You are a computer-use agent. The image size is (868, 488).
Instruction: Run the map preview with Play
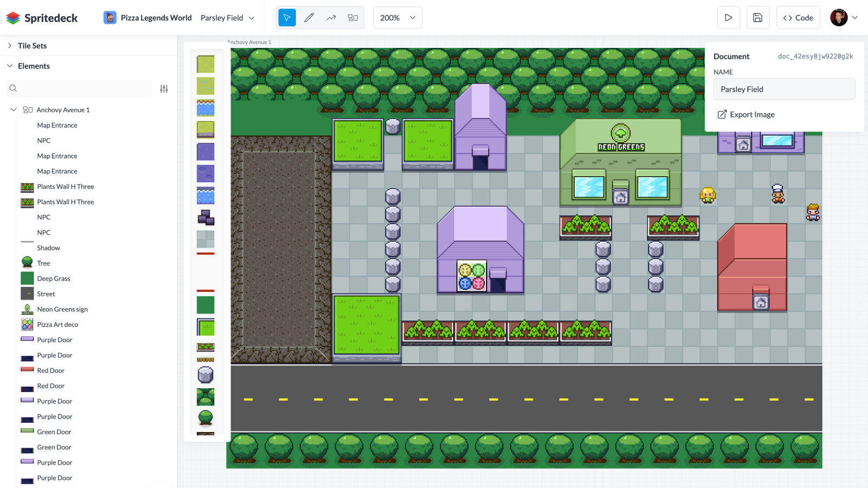tap(728, 18)
